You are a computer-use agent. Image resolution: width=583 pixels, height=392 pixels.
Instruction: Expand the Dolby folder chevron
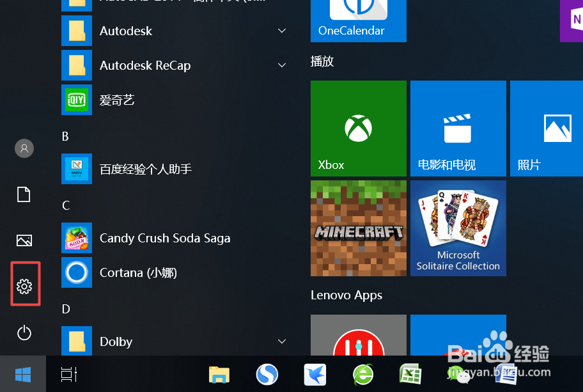[x=282, y=341]
